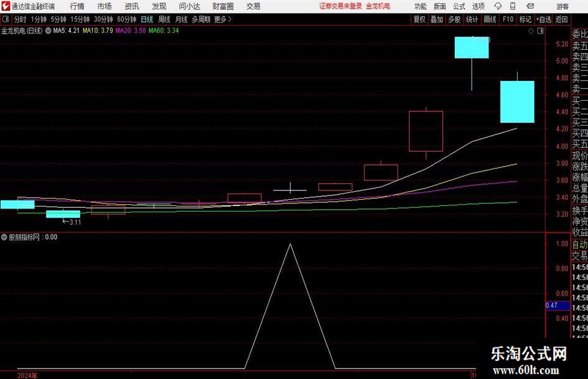The width and height of the screenshot is (588, 379).
Task: Click the 通达信 red app logo
Action: (x=5, y=6)
